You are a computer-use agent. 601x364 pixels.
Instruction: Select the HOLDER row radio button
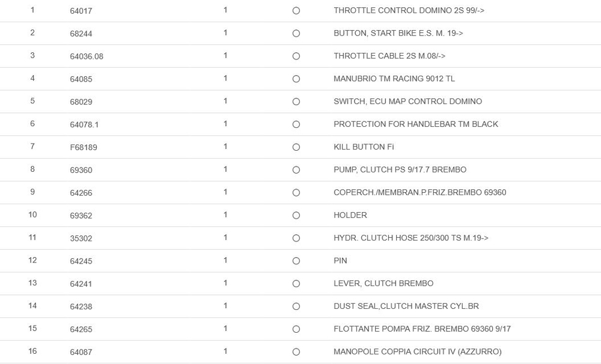296,216
